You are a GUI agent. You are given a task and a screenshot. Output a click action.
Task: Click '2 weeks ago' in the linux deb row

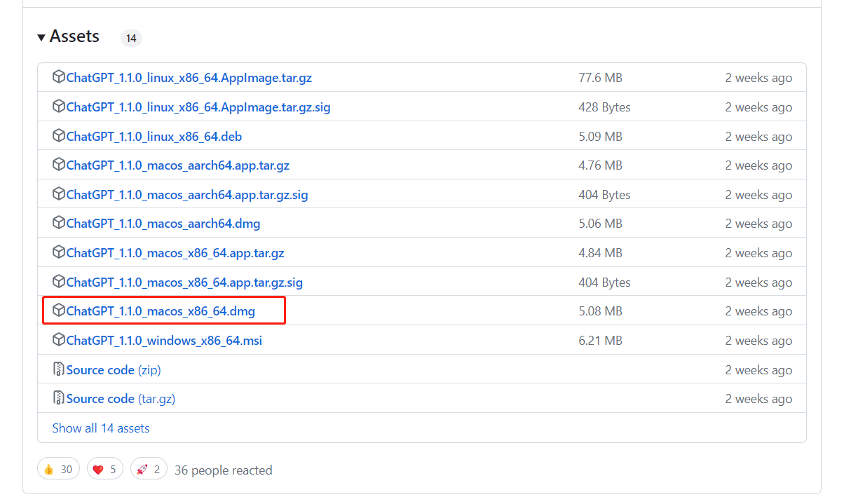coord(758,137)
